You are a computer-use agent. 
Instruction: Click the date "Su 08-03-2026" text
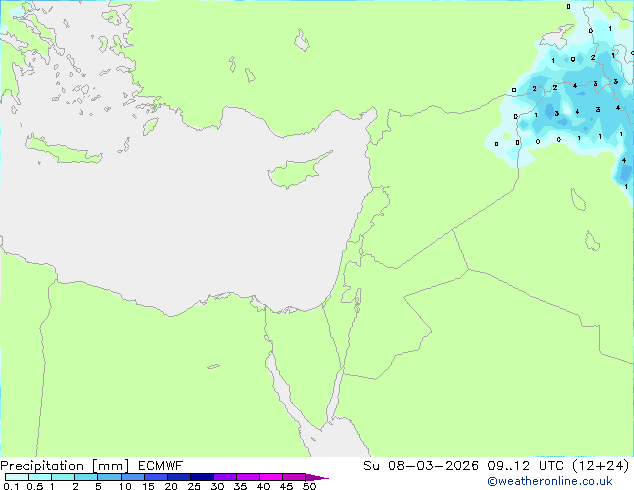pos(421,466)
